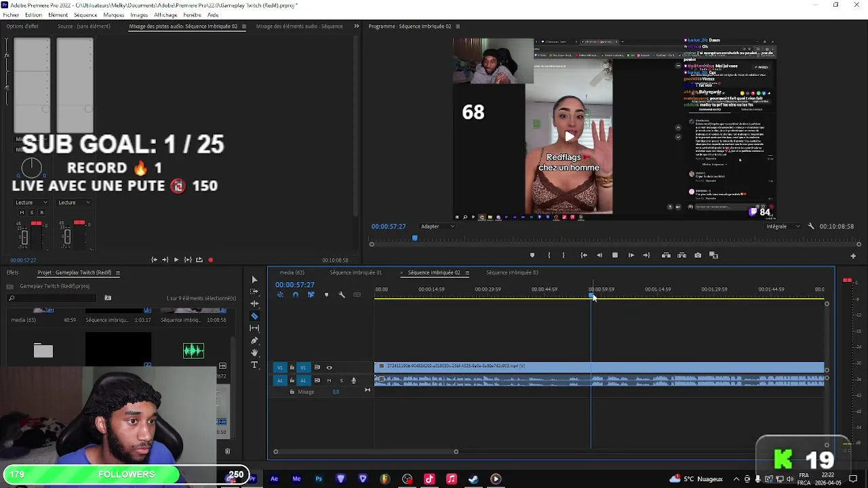Add marker in the timeline header
The image size is (868, 488).
coord(326,295)
